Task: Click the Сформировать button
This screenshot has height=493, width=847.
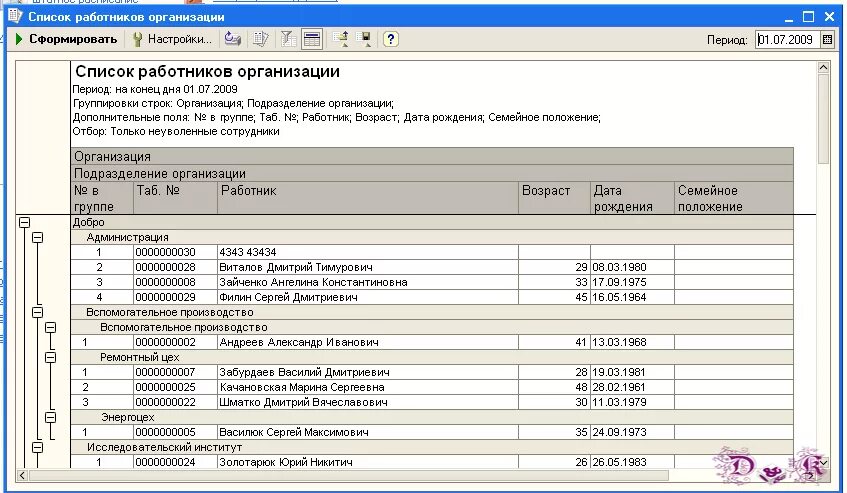Action: click(66, 39)
